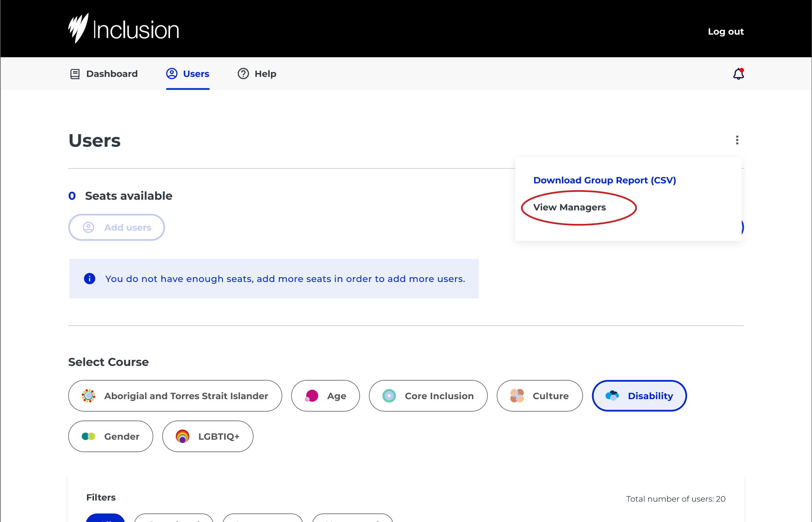812x522 pixels.
Task: Click the Dashboard book icon
Action: coord(75,74)
